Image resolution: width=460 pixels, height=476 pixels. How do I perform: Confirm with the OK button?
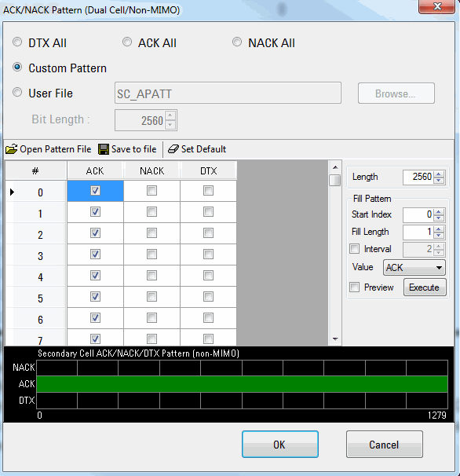(279, 444)
